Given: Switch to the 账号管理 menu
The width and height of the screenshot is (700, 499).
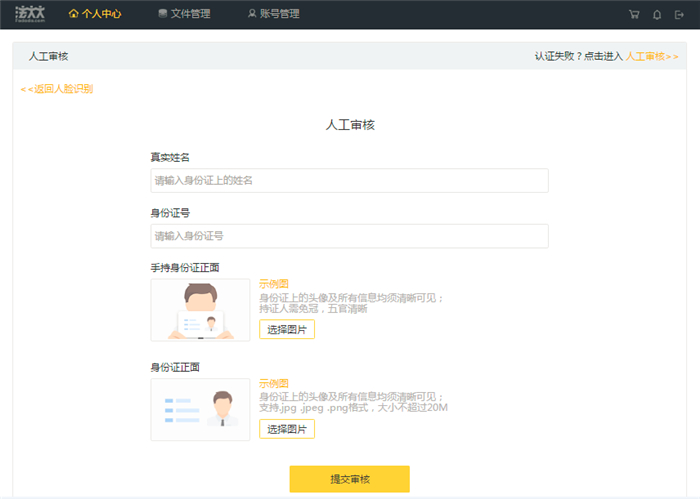Looking at the screenshot, I should 279,14.
